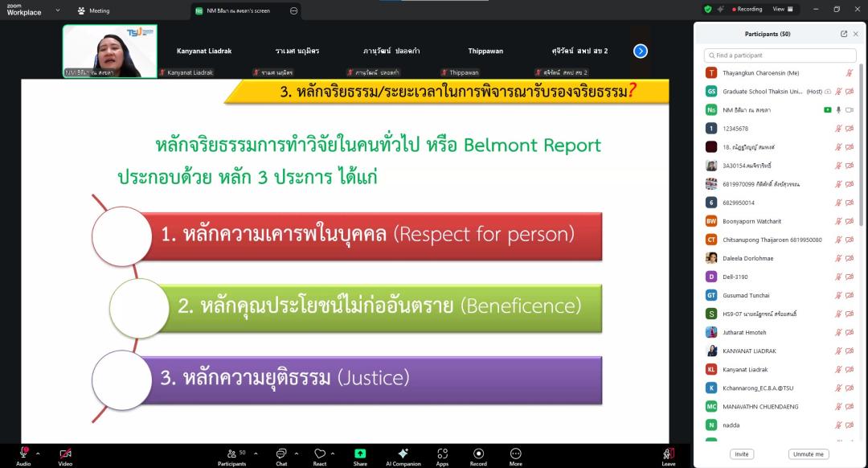The image size is (868, 468).
Task: Toggle the Video camera button
Action: click(x=65, y=454)
